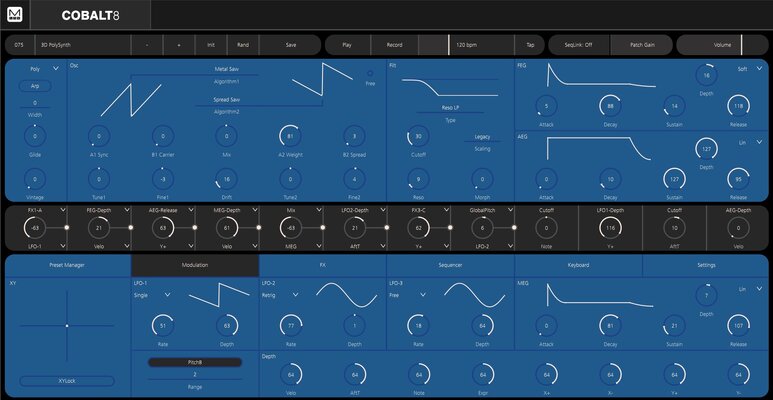This screenshot has height=400, width=773.
Task: Adjust the Volume slider
Action: click(722, 44)
